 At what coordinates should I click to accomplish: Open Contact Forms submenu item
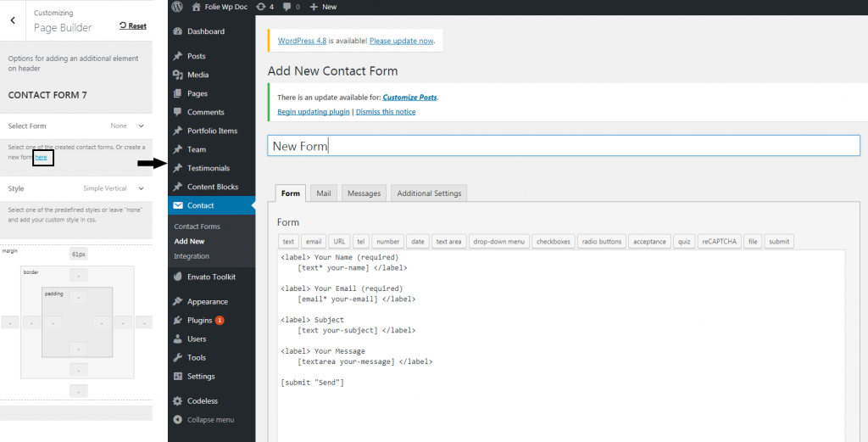[x=197, y=227]
